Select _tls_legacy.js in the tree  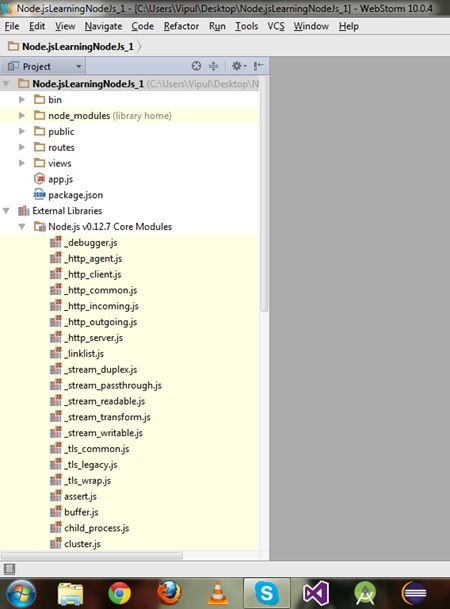click(x=90, y=465)
